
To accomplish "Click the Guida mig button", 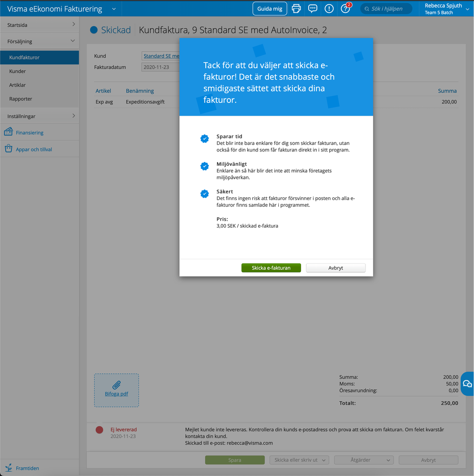I will tap(270, 9).
